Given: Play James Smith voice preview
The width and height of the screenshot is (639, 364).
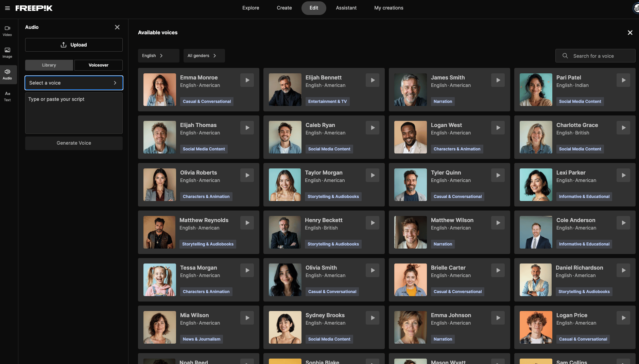Looking at the screenshot, I should 498,80.
